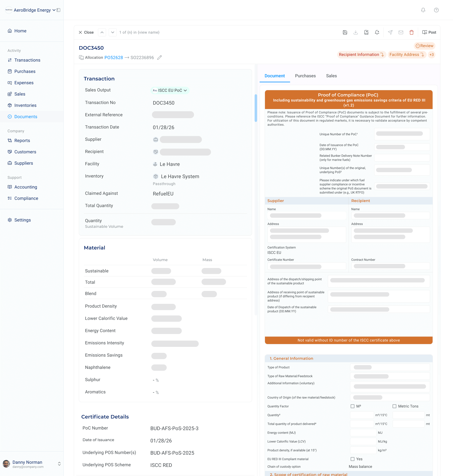453x476 pixels.
Task: Click the Quantity m³/15°C input field
Action: pos(362,415)
